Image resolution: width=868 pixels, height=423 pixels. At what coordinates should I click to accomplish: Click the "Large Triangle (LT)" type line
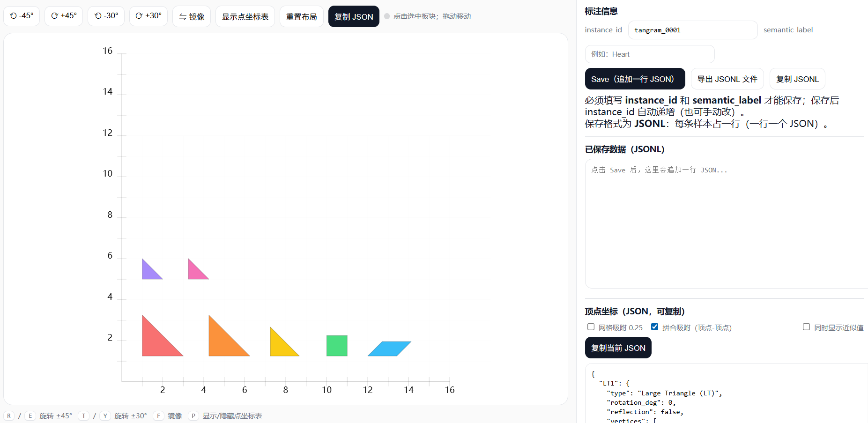[664, 393]
